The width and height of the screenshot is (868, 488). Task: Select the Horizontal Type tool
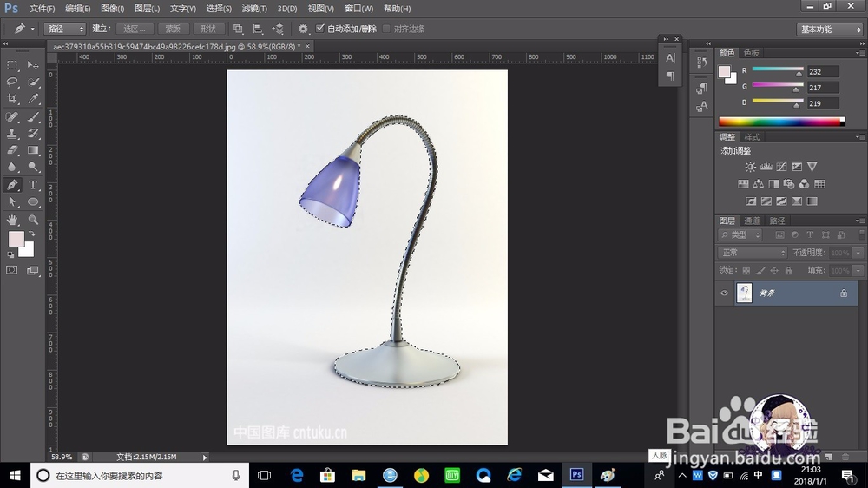33,185
